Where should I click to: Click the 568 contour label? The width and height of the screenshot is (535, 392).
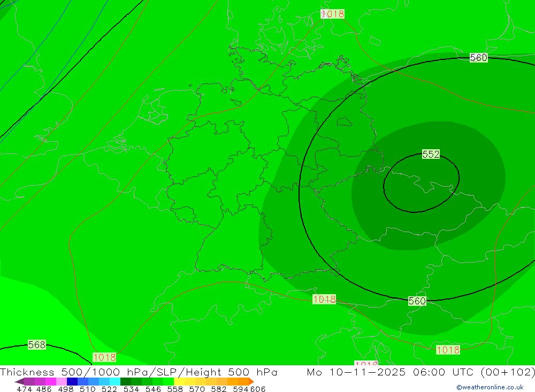[x=36, y=344]
